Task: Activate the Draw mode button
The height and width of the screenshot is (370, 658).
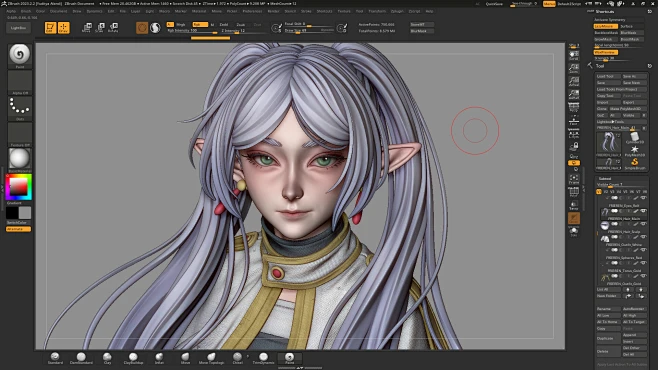Action: click(x=64, y=28)
